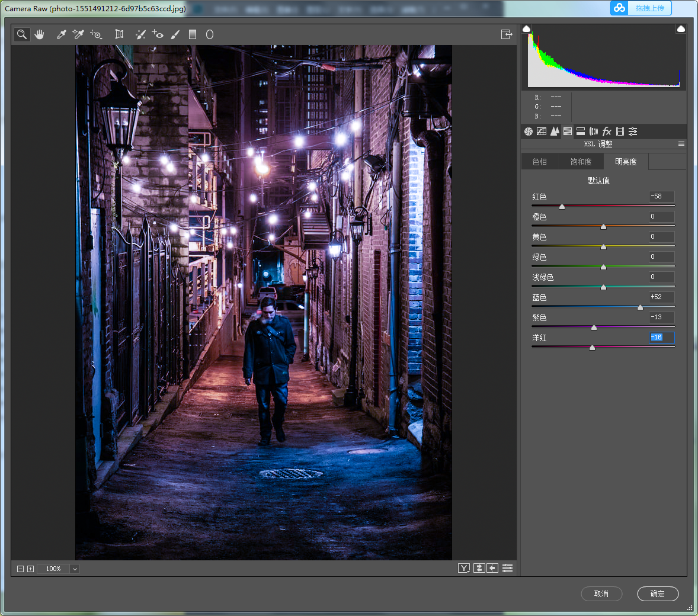Activate the Adjustment Brush tool
Screen dimensions: 698x616
175,34
